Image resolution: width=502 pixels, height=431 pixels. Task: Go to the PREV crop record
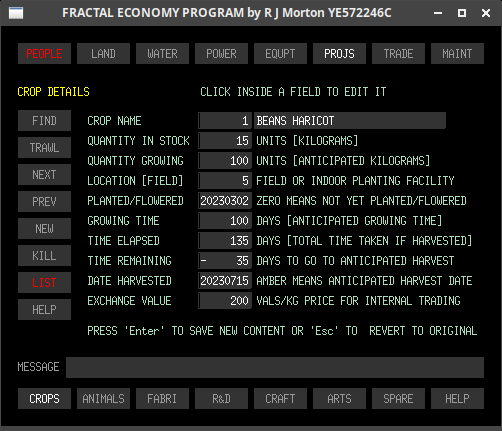(x=44, y=202)
